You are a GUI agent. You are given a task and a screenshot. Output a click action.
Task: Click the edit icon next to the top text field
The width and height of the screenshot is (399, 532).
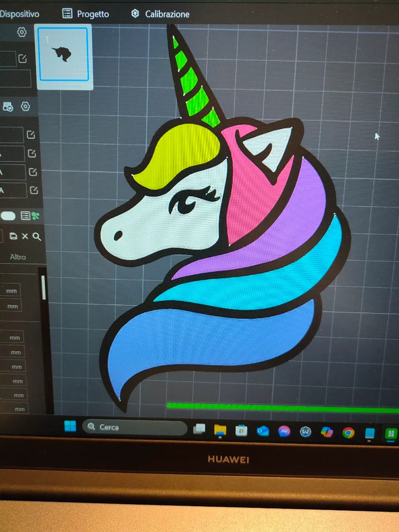(23, 58)
